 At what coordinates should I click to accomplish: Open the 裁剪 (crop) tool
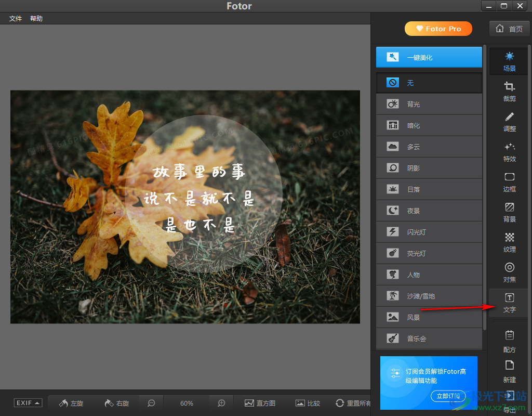point(509,92)
